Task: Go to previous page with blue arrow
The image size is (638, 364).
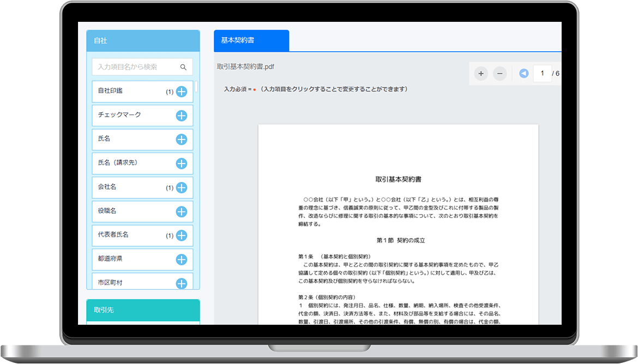Action: pos(524,74)
